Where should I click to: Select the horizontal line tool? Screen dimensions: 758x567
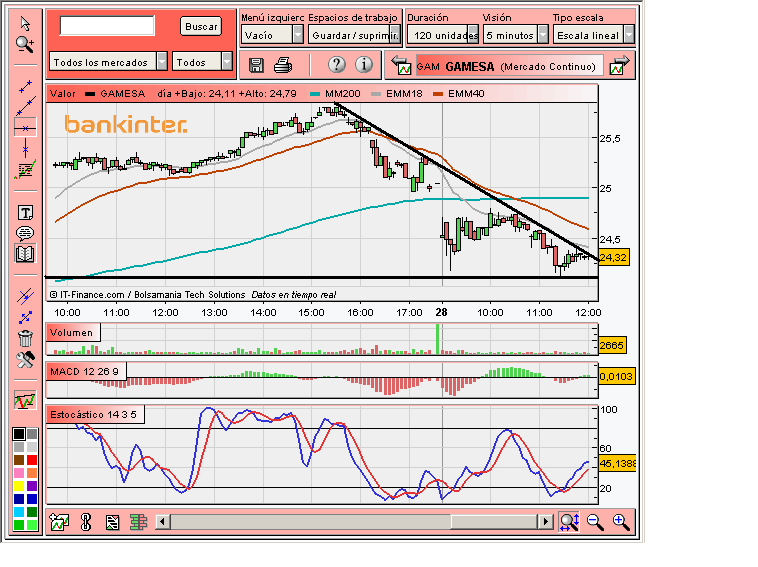pyautogui.click(x=25, y=128)
